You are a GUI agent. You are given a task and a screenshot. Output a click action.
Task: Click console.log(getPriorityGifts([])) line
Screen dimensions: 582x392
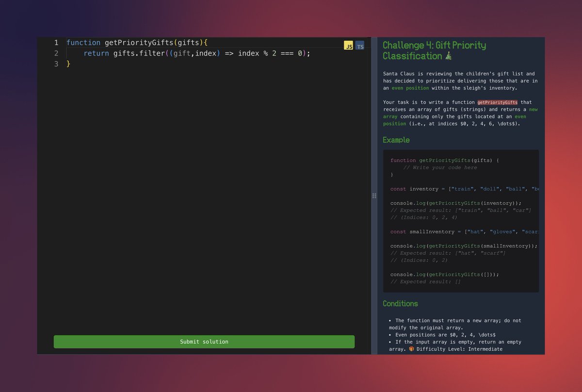pos(445,274)
